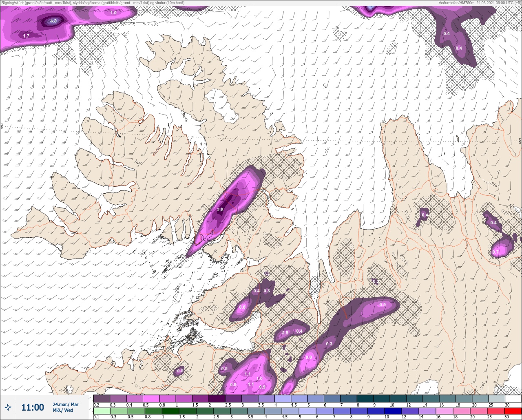Select the date text 24.mar./ Mar
The width and height of the screenshot is (522, 420).
[65, 405]
